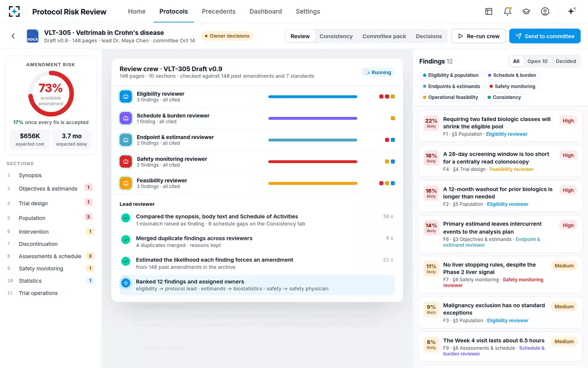588x368 pixels.
Task: Toggle the Consistency filter chip
Action: pyautogui.click(x=504, y=97)
